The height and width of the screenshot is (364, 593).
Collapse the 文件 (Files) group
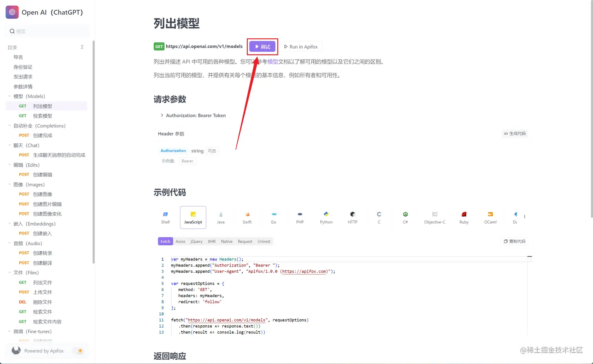(x=9, y=272)
